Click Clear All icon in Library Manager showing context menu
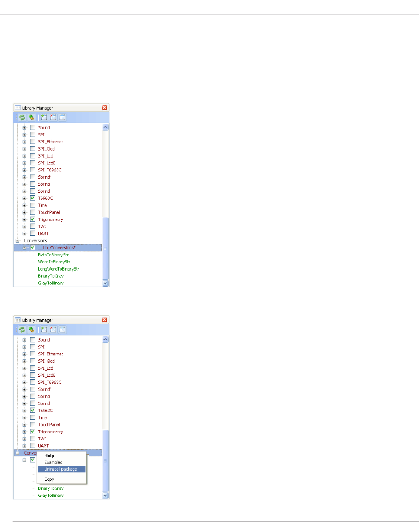This screenshot has height=522, width=420. click(53, 330)
